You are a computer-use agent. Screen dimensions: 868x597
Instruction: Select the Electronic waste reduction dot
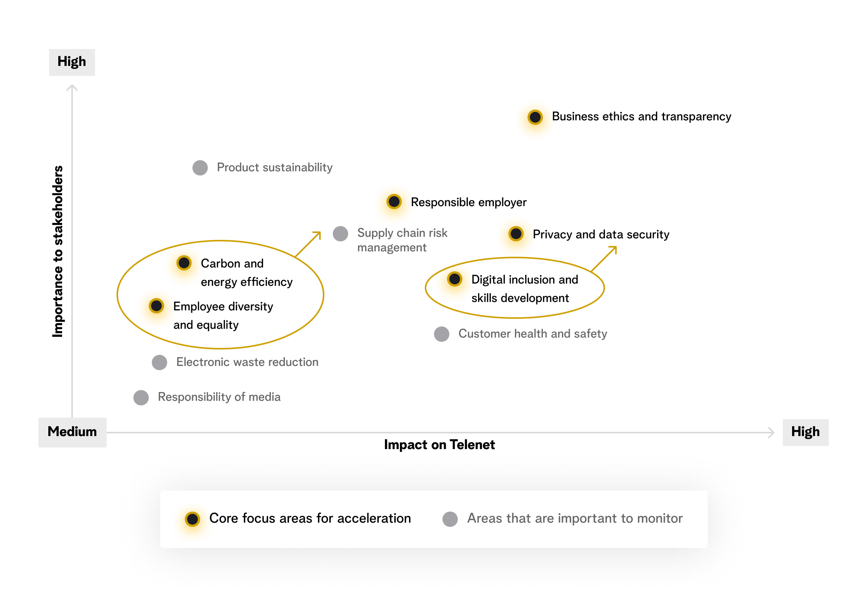click(159, 362)
